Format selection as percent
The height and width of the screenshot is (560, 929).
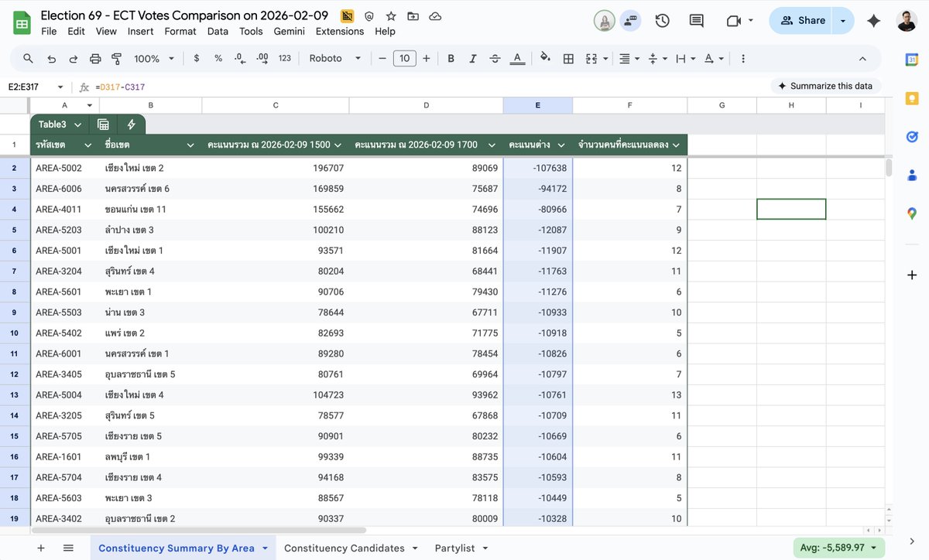[218, 58]
